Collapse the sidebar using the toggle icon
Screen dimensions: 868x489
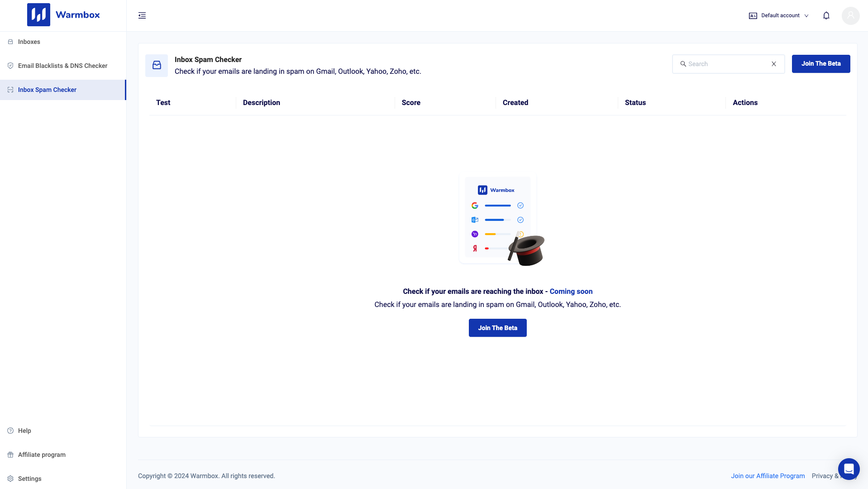tap(142, 15)
